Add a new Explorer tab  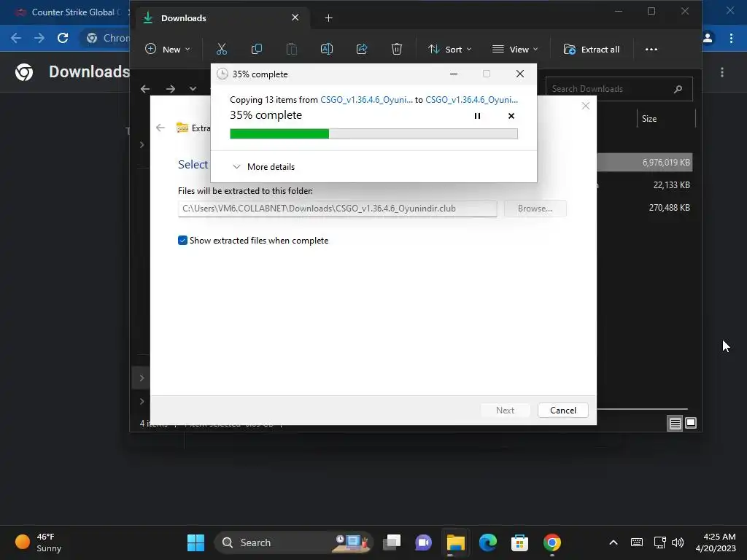[x=329, y=18]
